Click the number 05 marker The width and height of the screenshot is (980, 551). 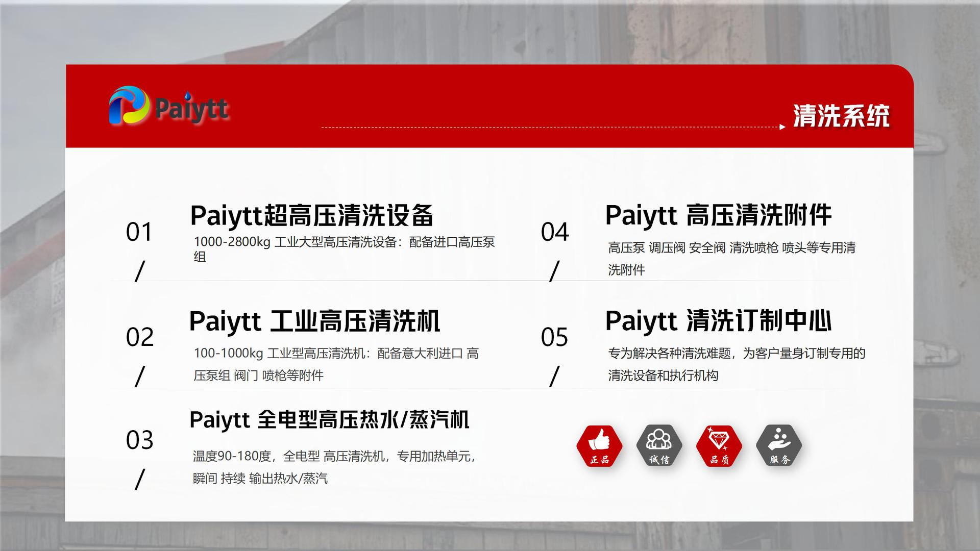(x=554, y=338)
